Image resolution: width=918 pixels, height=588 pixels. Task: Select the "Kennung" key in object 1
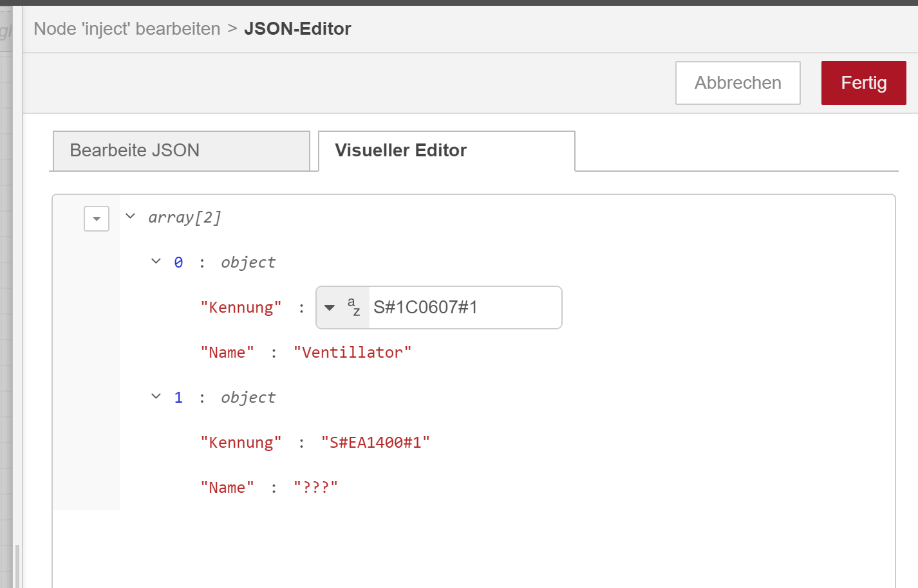[241, 443]
